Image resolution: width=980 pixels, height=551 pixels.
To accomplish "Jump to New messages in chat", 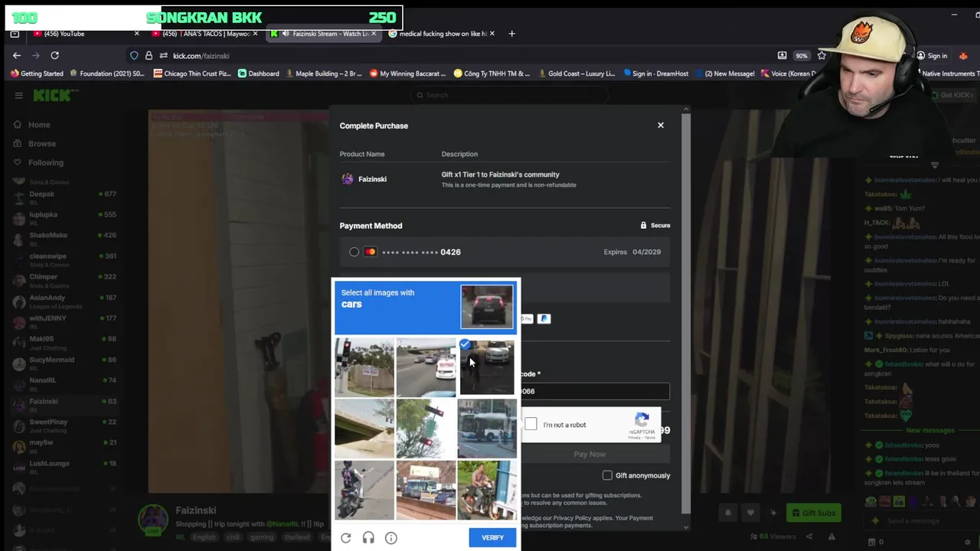I will point(930,430).
